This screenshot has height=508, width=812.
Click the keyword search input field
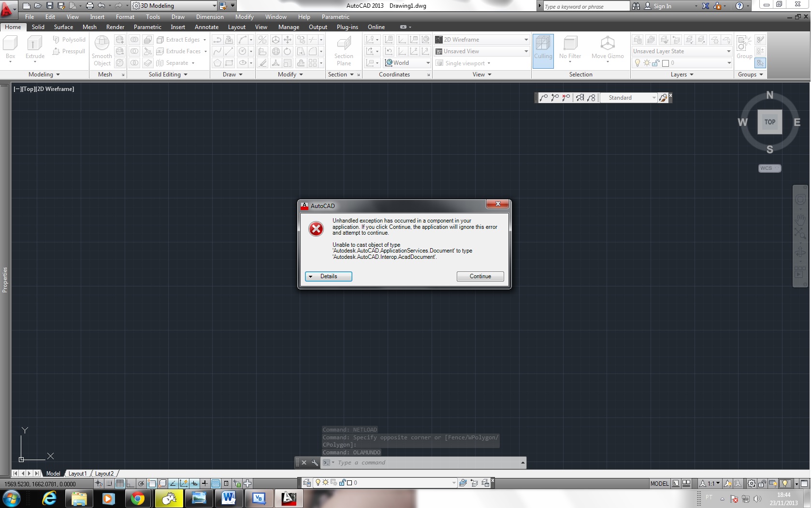(x=586, y=6)
